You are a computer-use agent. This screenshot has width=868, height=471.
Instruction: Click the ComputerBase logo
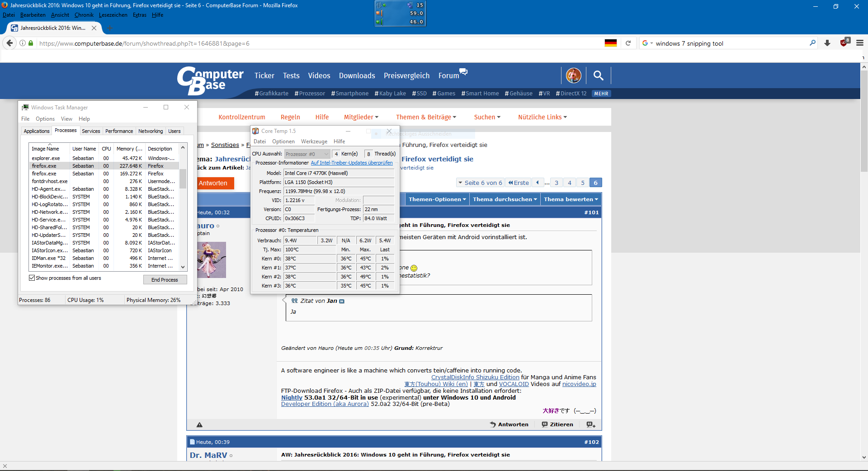tap(210, 80)
